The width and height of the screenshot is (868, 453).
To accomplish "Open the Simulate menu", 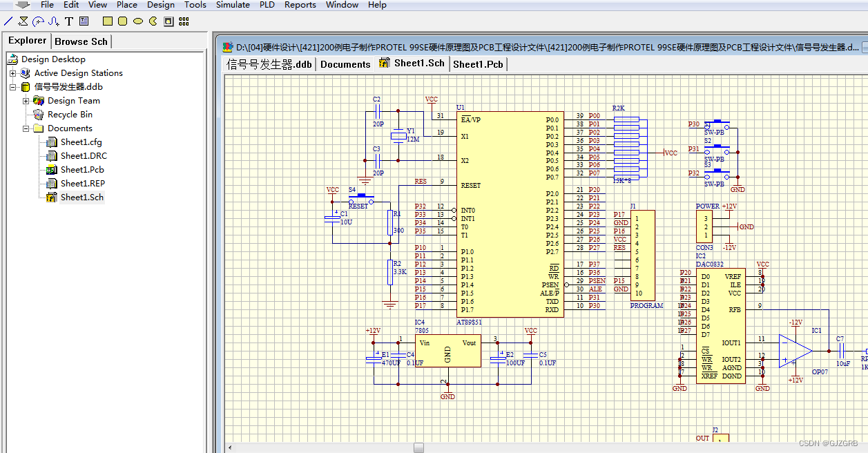I will pyautogui.click(x=233, y=5).
